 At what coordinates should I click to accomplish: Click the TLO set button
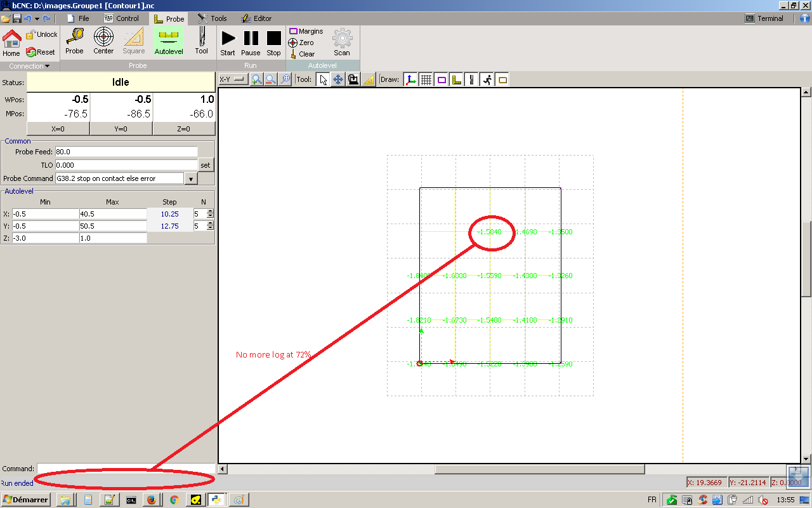(206, 165)
